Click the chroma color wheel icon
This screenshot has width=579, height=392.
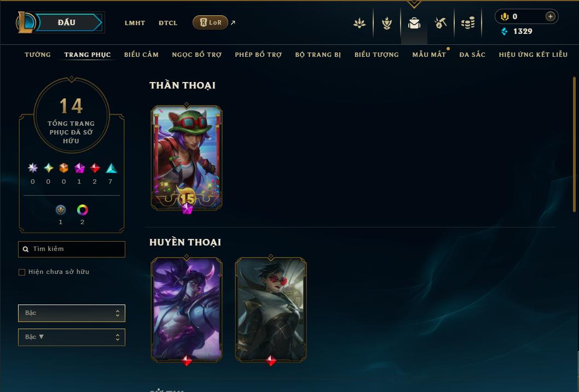pos(82,210)
